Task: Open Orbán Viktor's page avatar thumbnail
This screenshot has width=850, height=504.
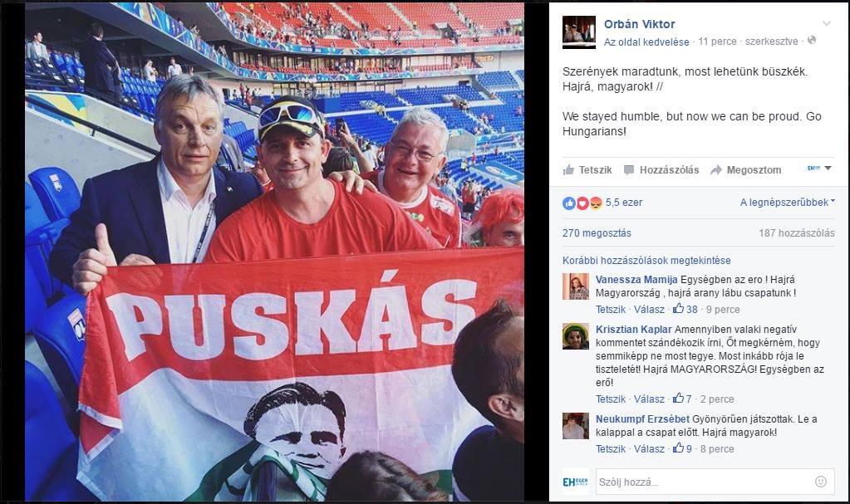Action: 579,32
